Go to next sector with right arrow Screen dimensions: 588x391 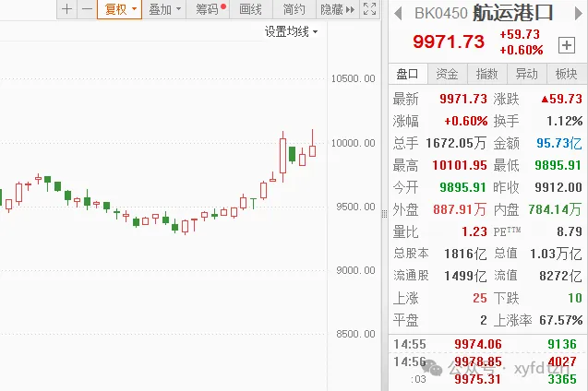pyautogui.click(x=578, y=14)
